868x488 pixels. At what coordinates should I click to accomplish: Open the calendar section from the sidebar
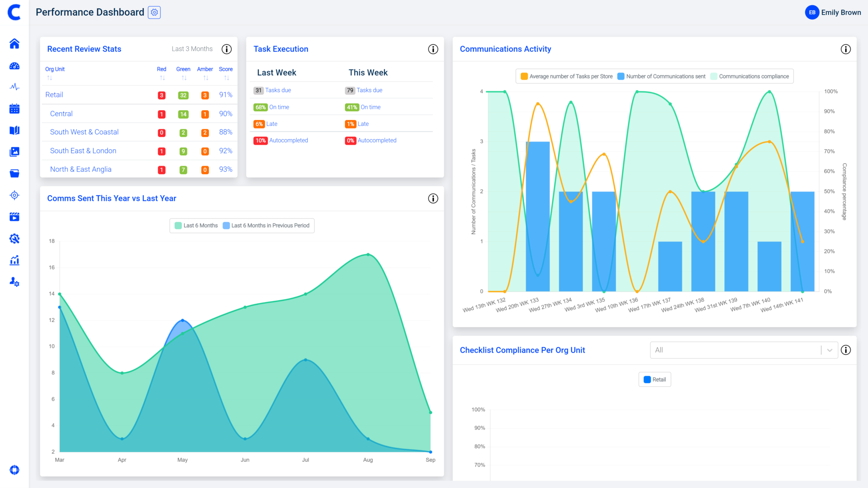[14, 108]
